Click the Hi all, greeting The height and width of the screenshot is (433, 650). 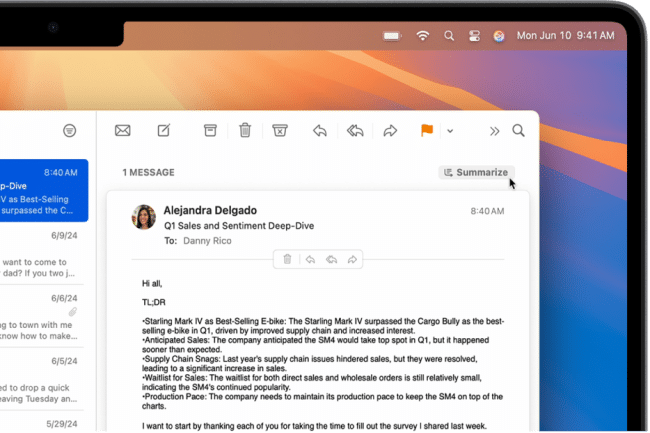click(152, 283)
